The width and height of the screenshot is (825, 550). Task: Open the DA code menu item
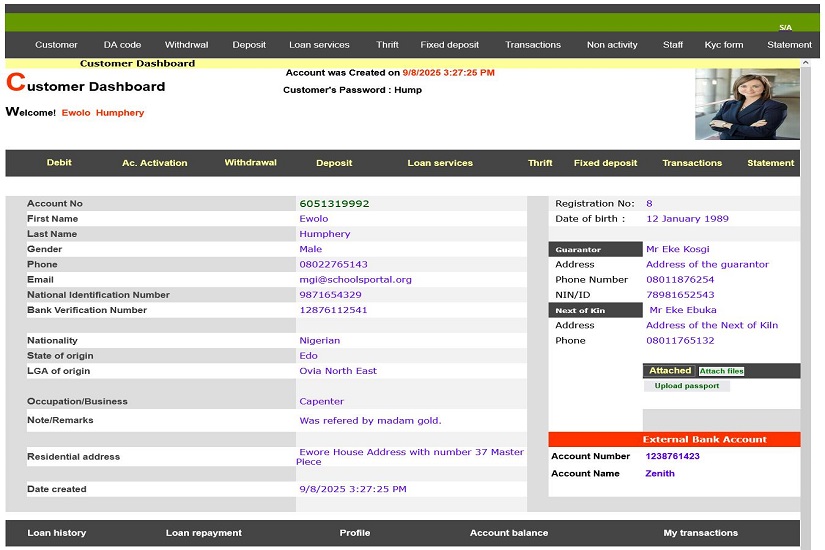122,45
